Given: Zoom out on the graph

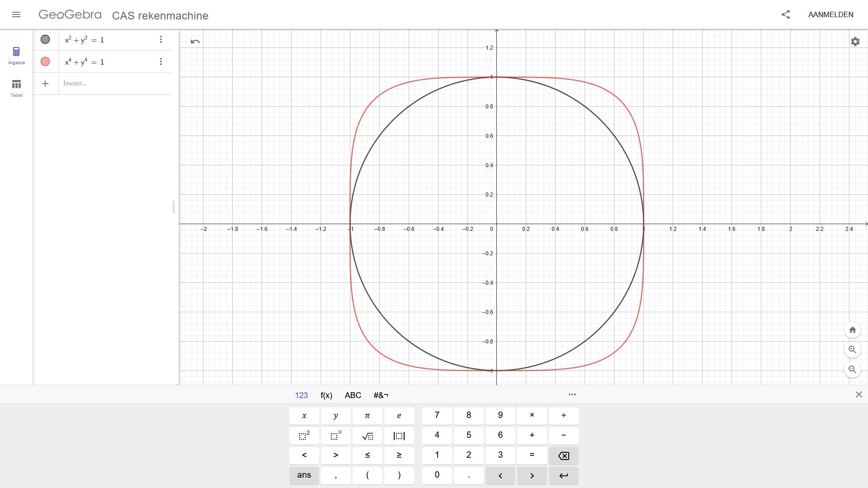Looking at the screenshot, I should coord(852,370).
